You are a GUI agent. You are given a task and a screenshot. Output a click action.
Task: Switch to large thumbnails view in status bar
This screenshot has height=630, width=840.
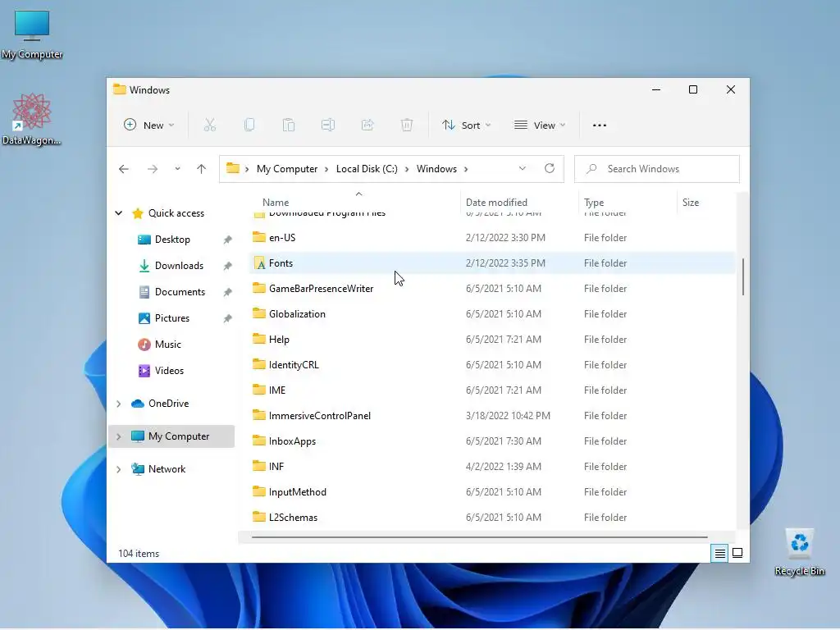tap(737, 553)
